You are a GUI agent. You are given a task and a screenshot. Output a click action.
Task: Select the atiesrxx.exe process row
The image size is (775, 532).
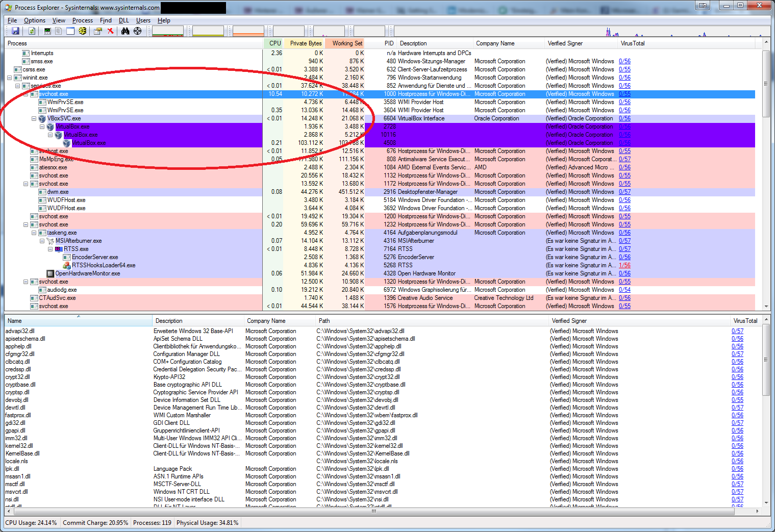[x=380, y=167]
